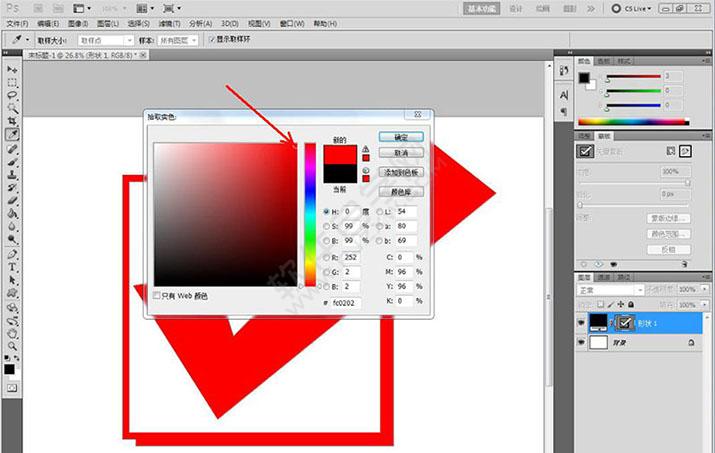Hide the 形状 1 layer
This screenshot has height=453, width=715.
(x=581, y=323)
